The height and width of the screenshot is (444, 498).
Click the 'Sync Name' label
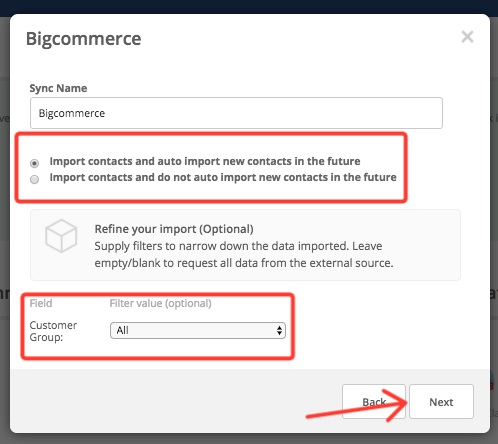click(x=58, y=88)
